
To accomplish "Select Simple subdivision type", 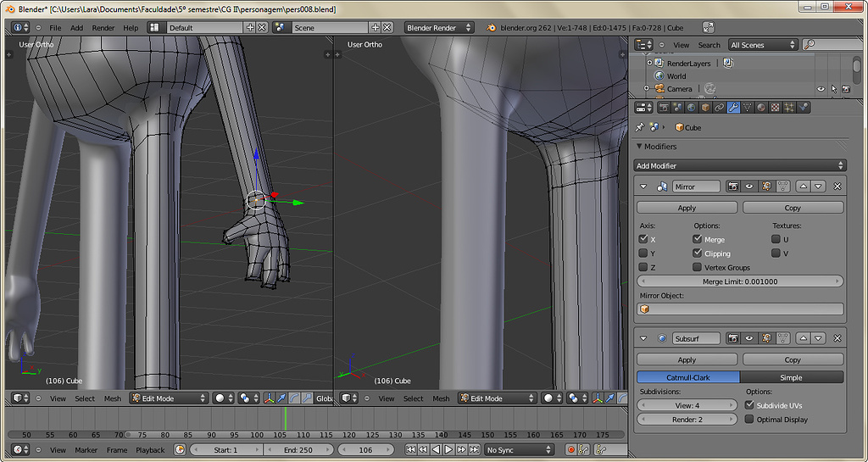I will 792,377.
